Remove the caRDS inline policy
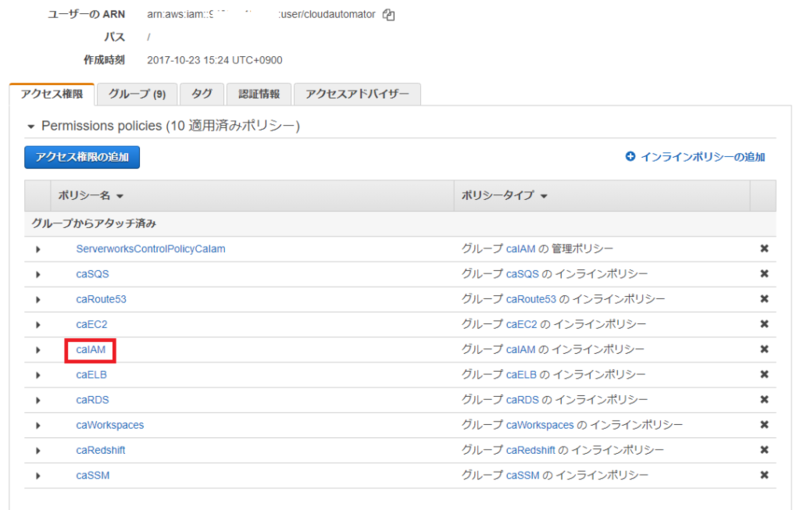Viewport: 800px width, 510px height. [764, 399]
